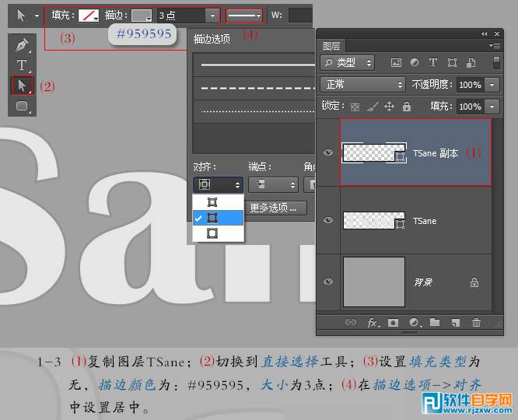Choose the dotted line stroke preset

(254, 111)
